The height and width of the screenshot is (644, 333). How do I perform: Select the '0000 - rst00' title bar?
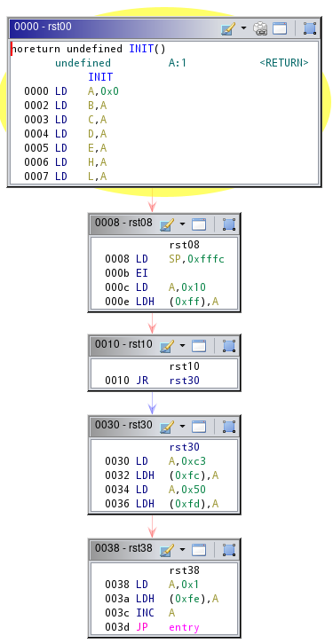164,28
